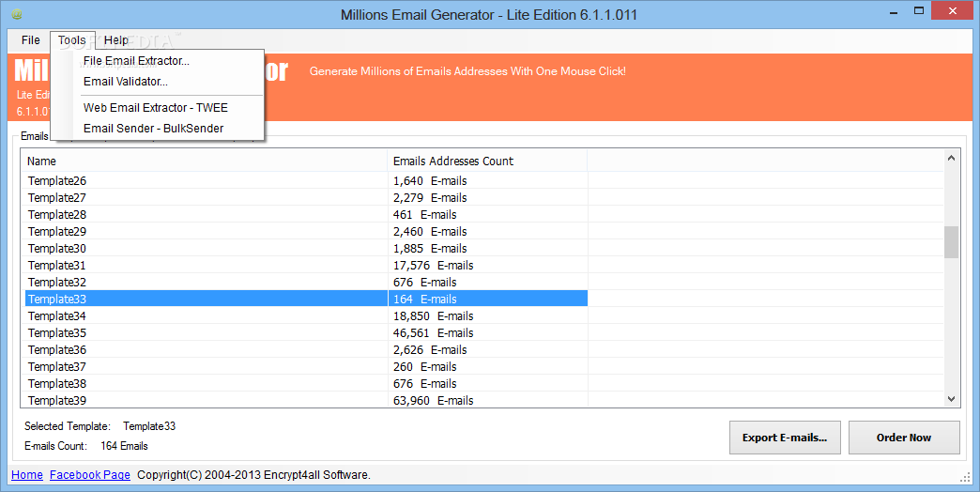The height and width of the screenshot is (492, 980).
Task: Select the Template35 row
Action: 306,332
